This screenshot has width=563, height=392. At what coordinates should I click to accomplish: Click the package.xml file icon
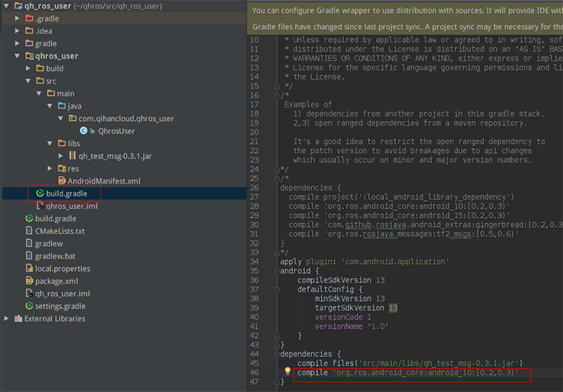[30, 281]
